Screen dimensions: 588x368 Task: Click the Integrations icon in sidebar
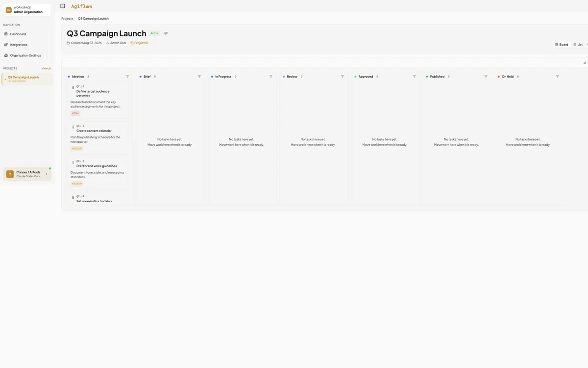6,45
